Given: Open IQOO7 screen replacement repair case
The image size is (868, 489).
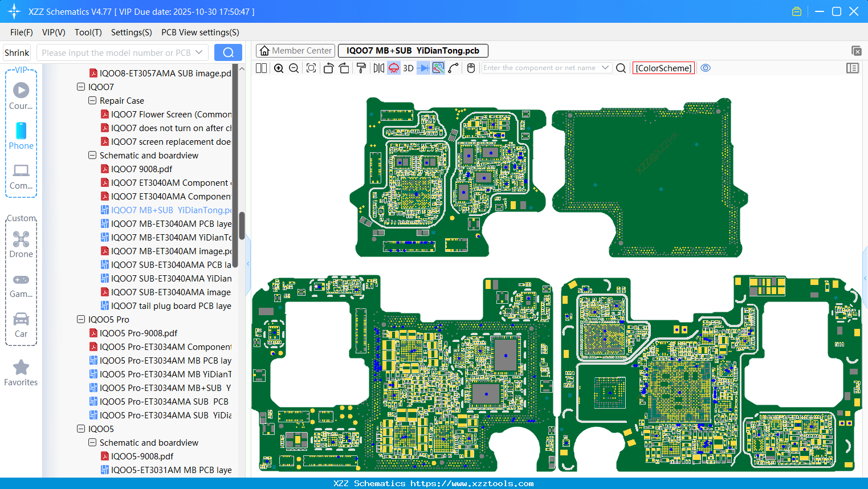Looking at the screenshot, I should 166,142.
